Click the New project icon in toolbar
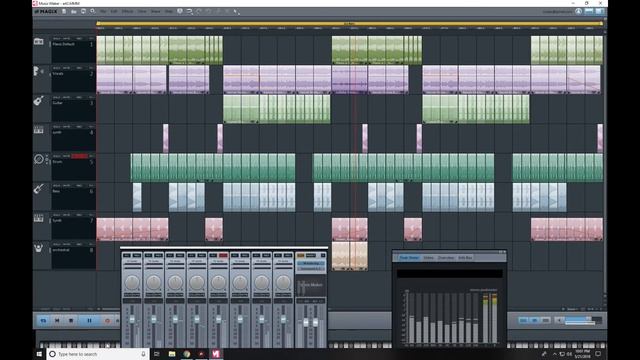This screenshot has height=360, width=640. click(64, 11)
